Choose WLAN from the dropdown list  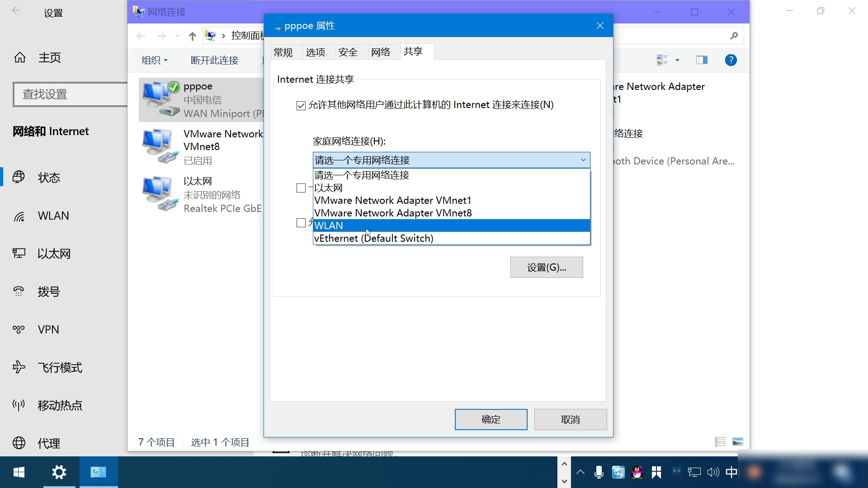(x=329, y=225)
